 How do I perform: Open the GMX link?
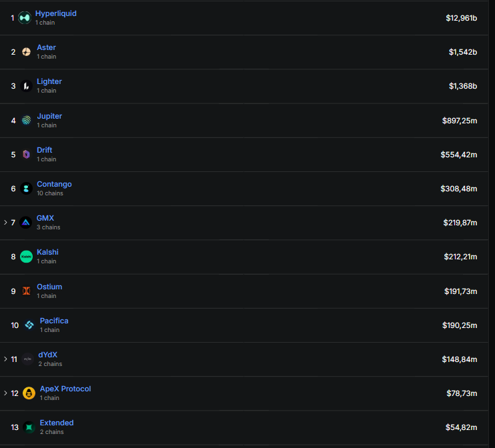coord(45,218)
